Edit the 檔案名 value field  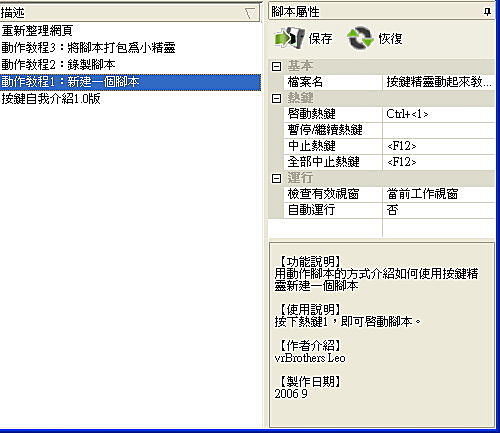(439, 82)
